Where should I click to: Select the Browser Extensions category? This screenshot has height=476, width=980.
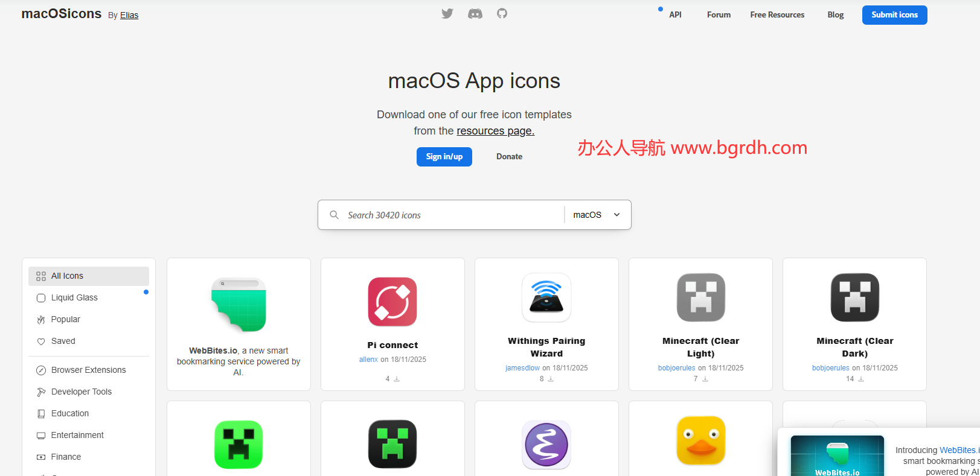point(89,370)
